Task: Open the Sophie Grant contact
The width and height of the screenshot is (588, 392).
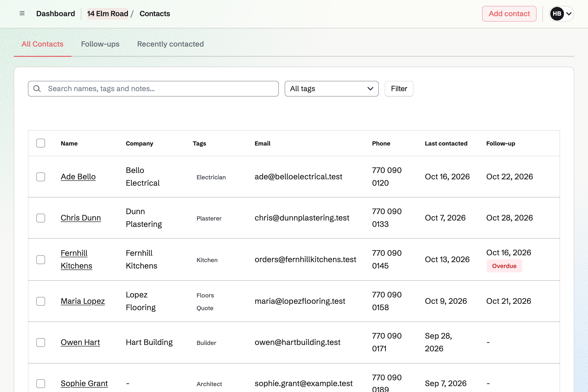Action: 84,383
